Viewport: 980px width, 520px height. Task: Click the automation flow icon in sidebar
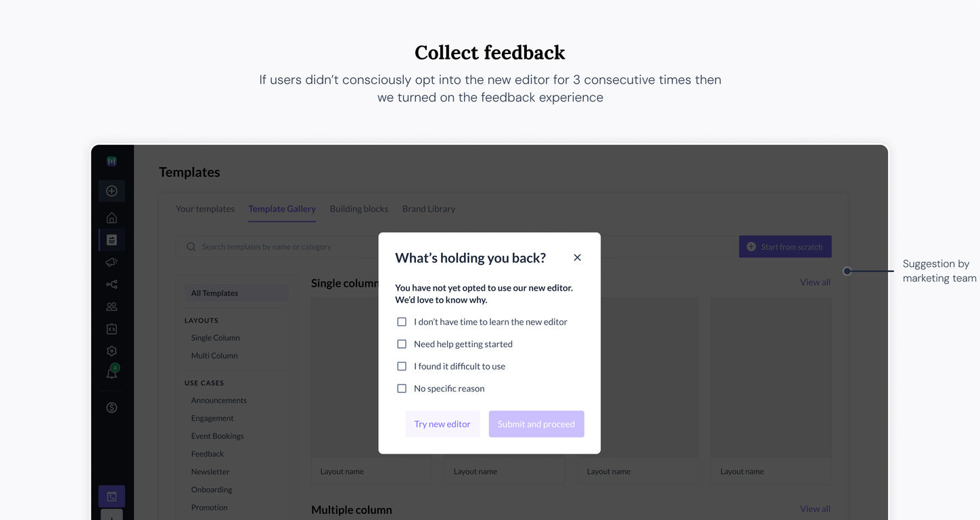pyautogui.click(x=112, y=285)
